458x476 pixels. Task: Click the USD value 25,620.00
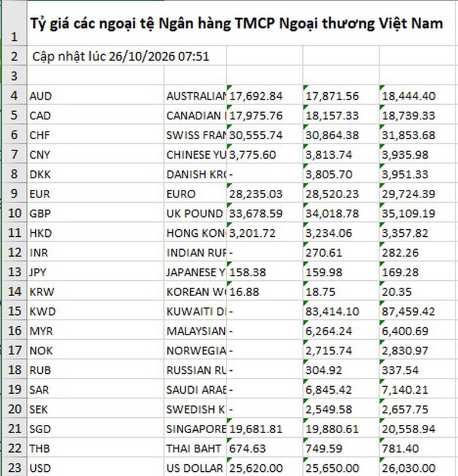(x=264, y=467)
